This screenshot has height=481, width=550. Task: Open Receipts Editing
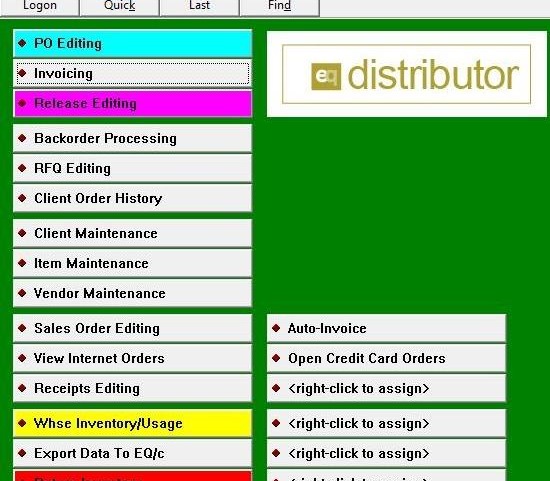(x=132, y=388)
